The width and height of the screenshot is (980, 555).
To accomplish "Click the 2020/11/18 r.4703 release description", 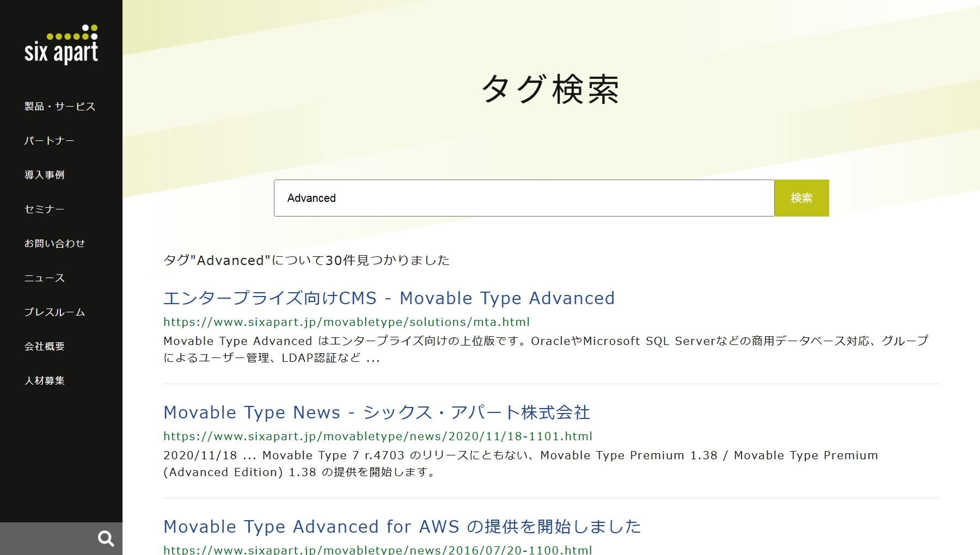I will [520, 464].
